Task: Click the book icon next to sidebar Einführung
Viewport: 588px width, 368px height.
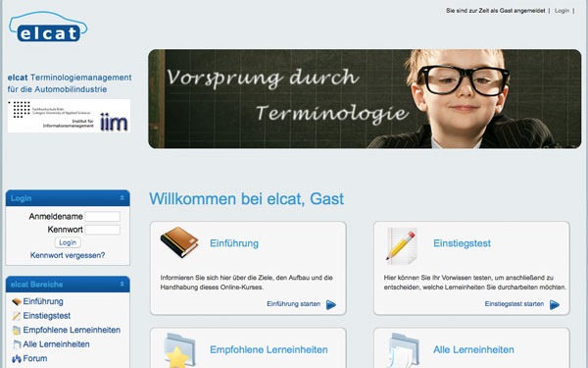Action: [x=16, y=301]
